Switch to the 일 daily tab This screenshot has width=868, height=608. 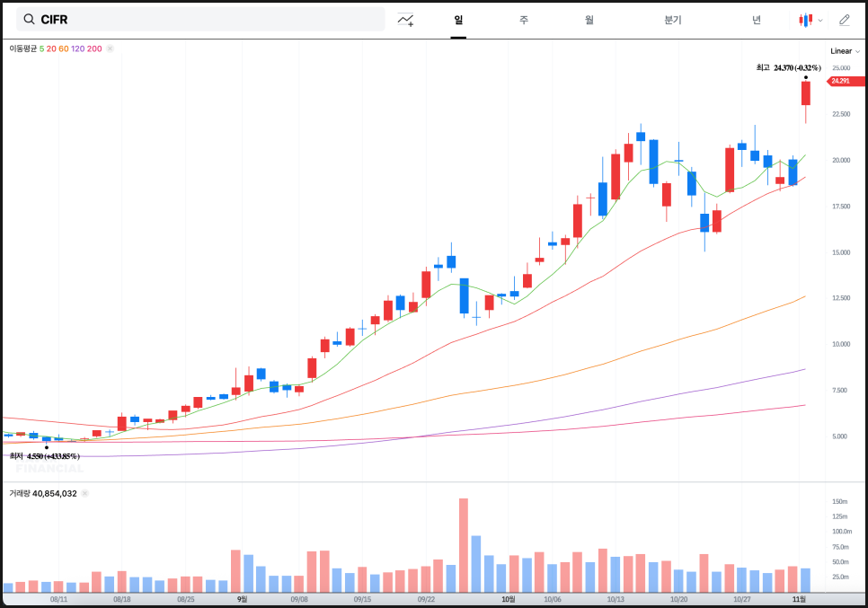[x=458, y=19]
